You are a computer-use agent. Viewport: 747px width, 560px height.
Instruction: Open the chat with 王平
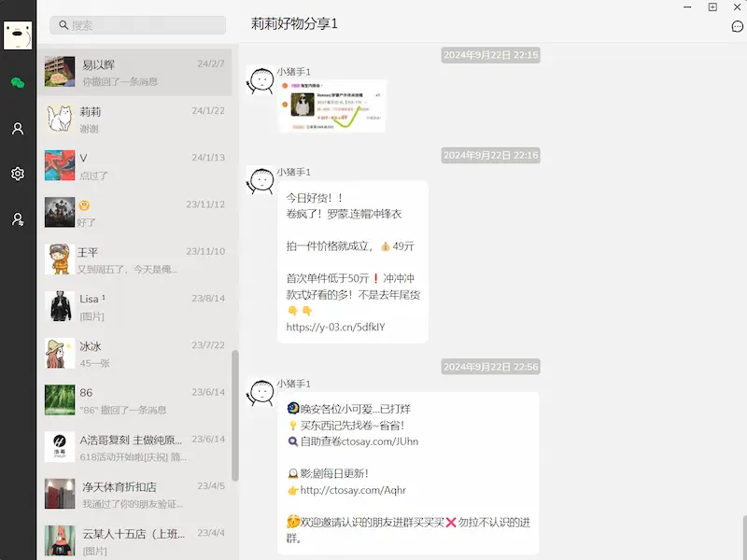(135, 259)
